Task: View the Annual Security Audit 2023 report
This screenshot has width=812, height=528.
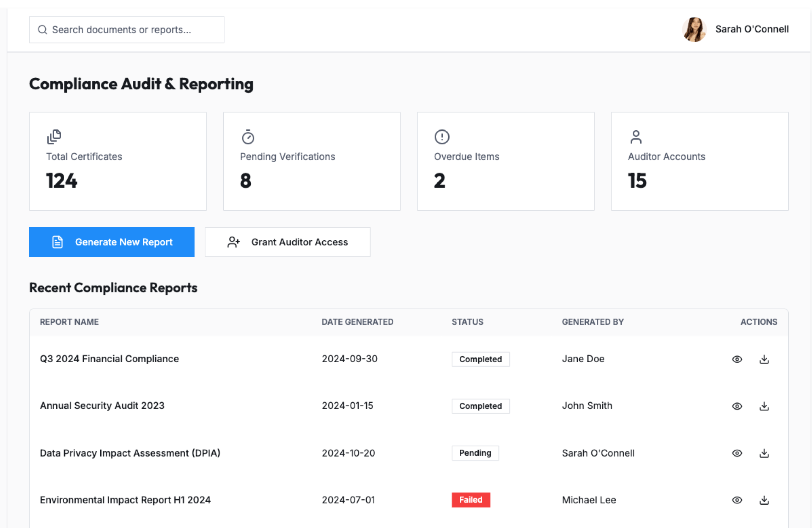Action: pos(737,406)
